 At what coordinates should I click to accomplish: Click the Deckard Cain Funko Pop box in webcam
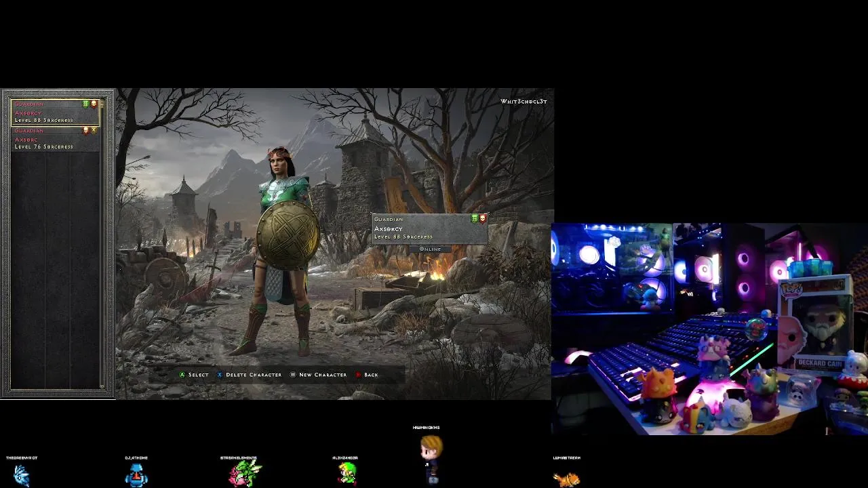(x=815, y=324)
